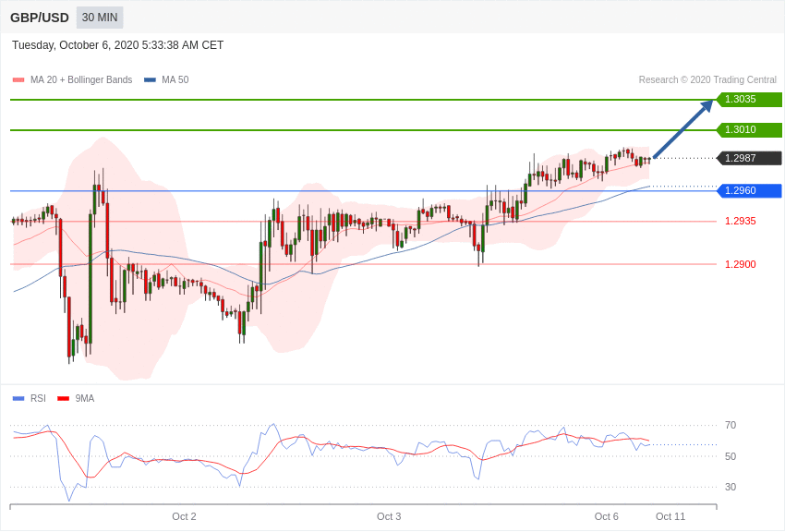
Task: Click the 1.2960 pivot price tag
Action: (x=750, y=190)
